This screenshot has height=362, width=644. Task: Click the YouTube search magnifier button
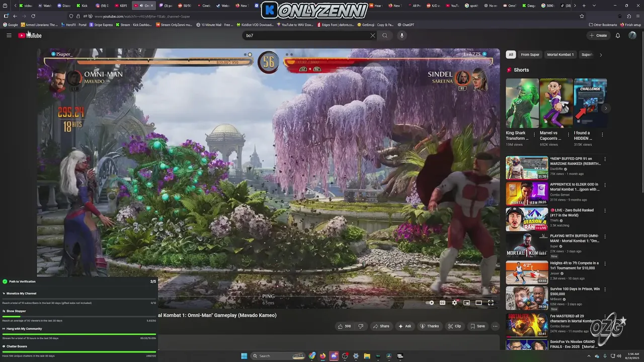point(385,35)
